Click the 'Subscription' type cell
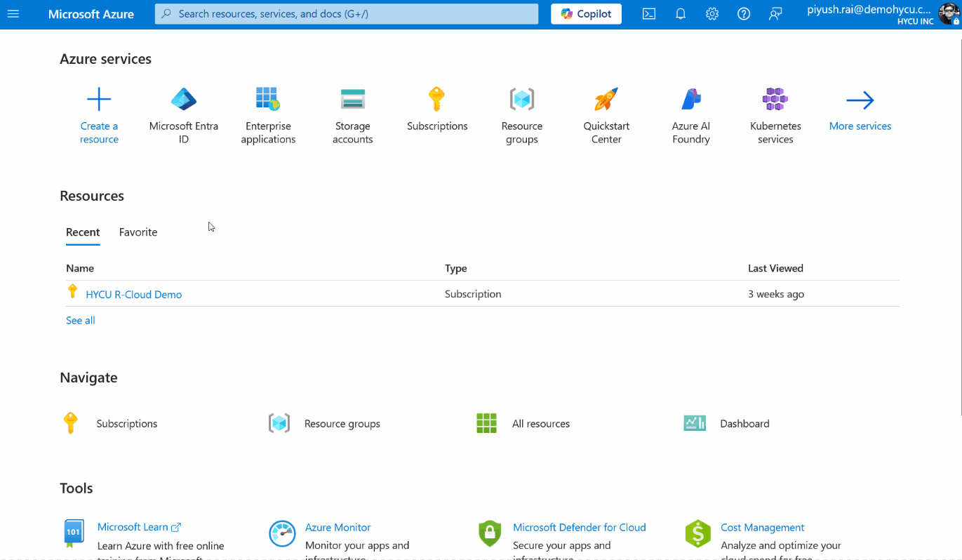Image resolution: width=962 pixels, height=560 pixels. 473,294
